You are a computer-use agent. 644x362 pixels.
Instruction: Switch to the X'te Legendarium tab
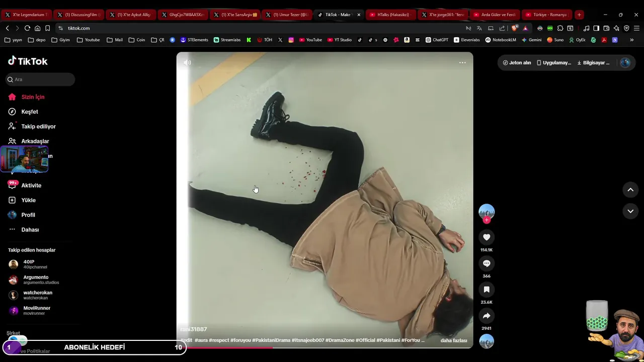pyautogui.click(x=27, y=15)
